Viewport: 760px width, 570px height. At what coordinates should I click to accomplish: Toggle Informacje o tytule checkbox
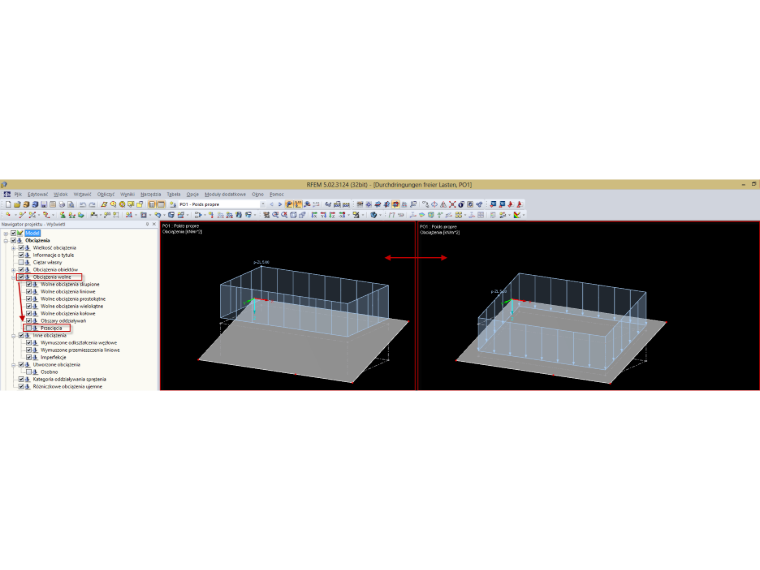click(x=21, y=255)
